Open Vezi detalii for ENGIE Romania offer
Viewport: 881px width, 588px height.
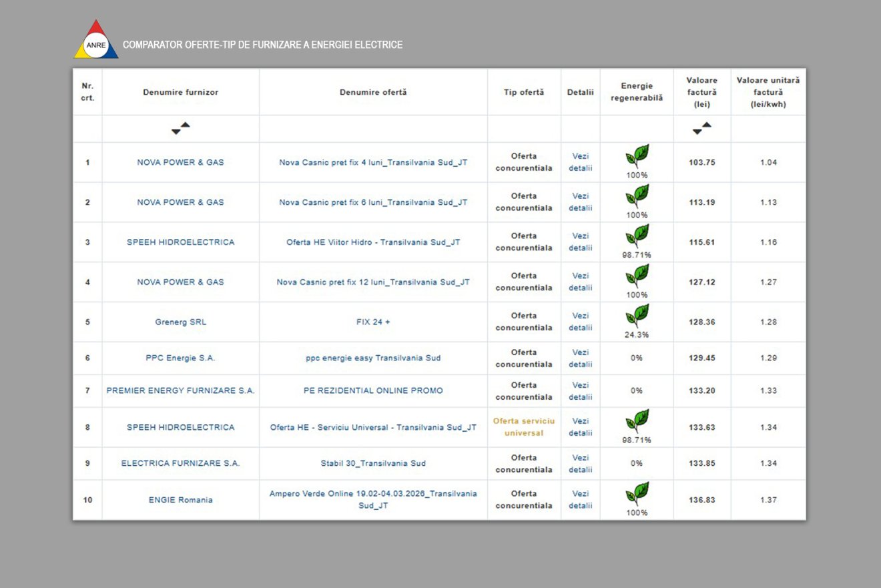(580, 500)
